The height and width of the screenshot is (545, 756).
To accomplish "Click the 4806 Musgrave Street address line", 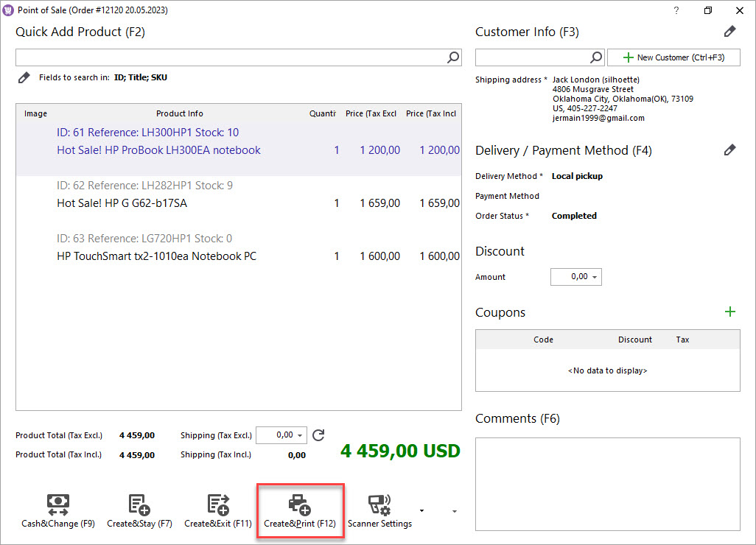I will tap(593, 89).
